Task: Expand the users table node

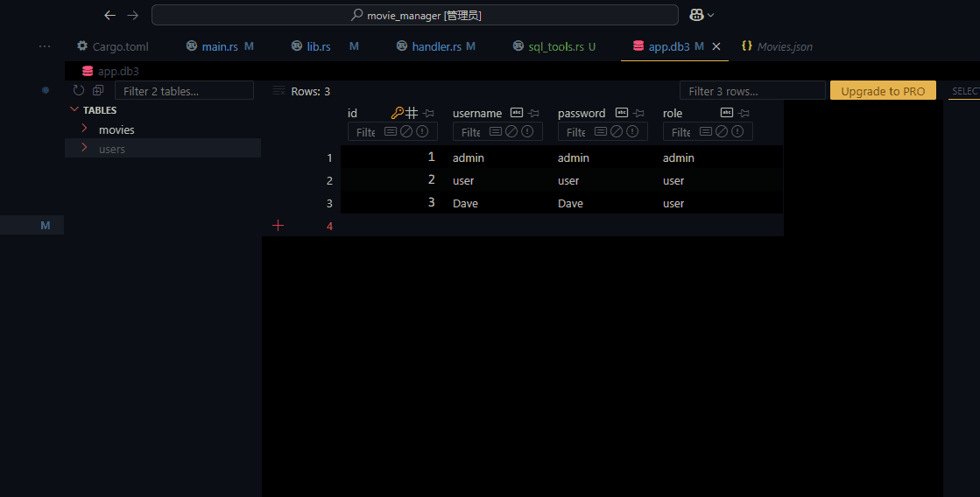Action: tap(85, 149)
